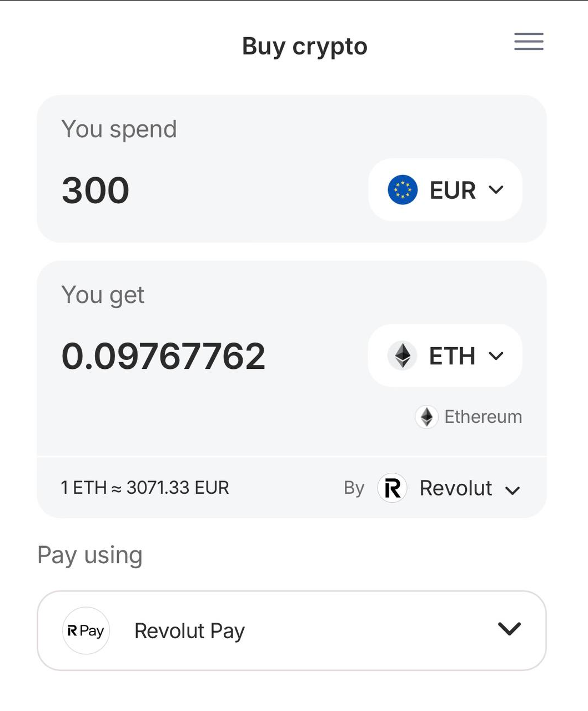Expand the ETH crypto chevron
This screenshot has height=711, width=588.
coord(496,355)
